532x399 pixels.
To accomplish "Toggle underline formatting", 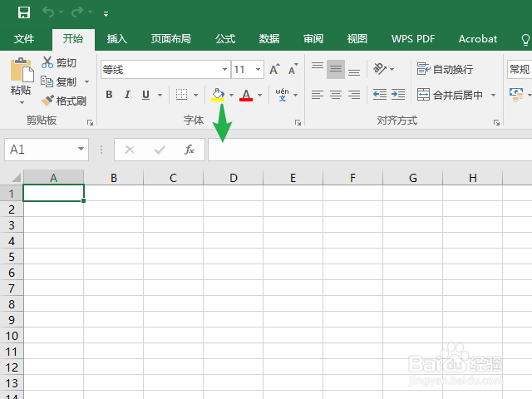I will 146,95.
